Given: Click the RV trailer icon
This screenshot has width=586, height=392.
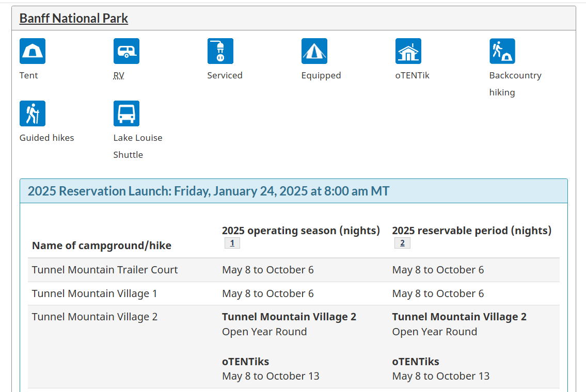Looking at the screenshot, I should (x=126, y=51).
